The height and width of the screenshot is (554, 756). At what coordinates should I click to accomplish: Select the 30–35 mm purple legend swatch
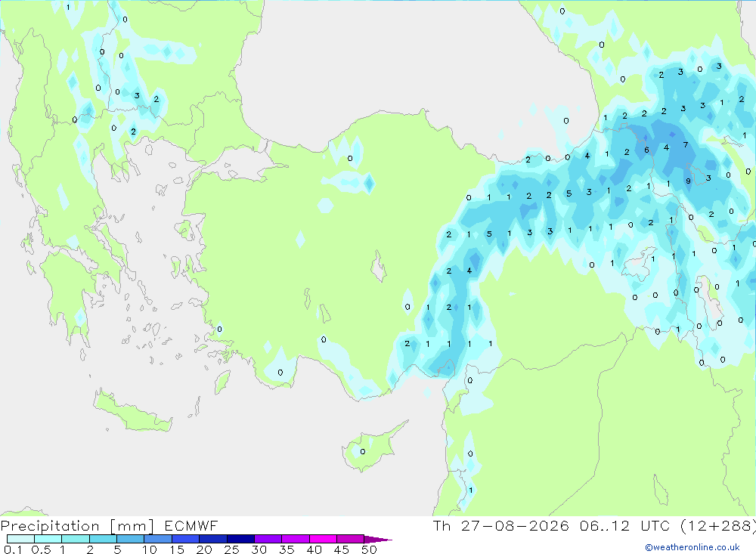(x=268, y=539)
